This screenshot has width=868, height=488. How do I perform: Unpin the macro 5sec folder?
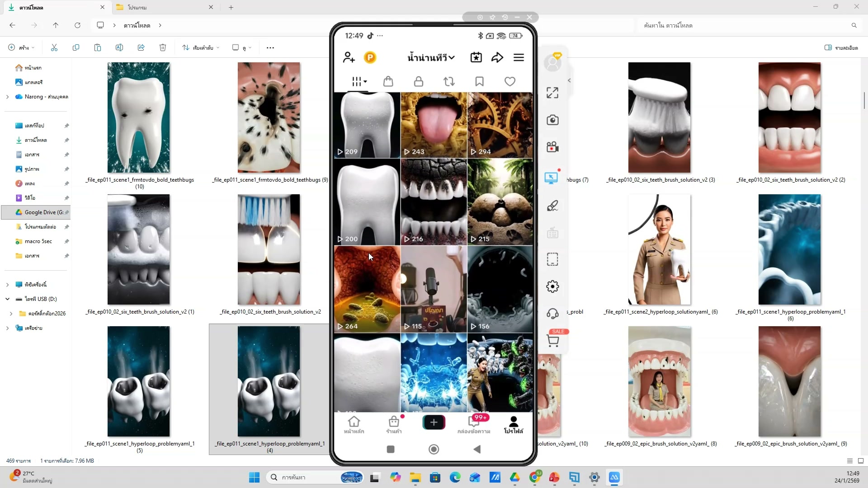[x=66, y=241]
